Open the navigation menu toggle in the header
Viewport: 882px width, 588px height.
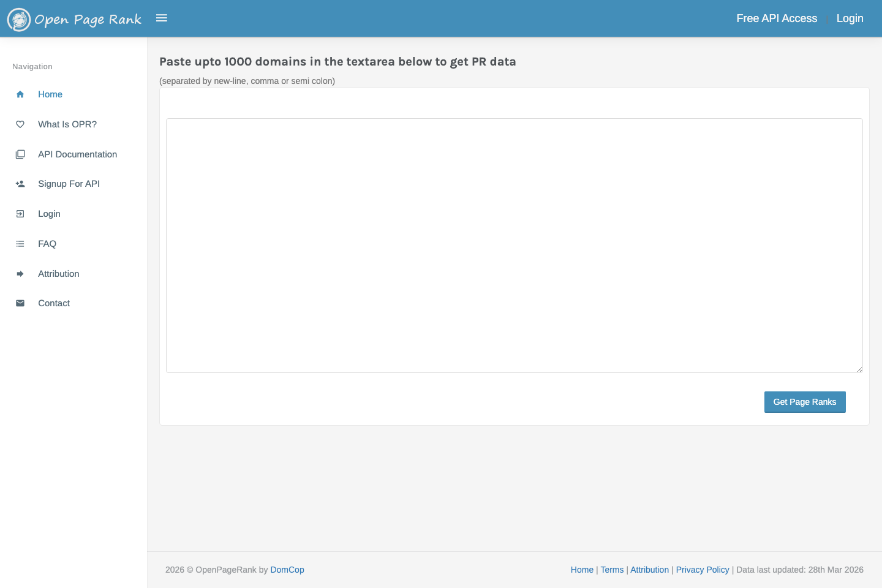[161, 18]
